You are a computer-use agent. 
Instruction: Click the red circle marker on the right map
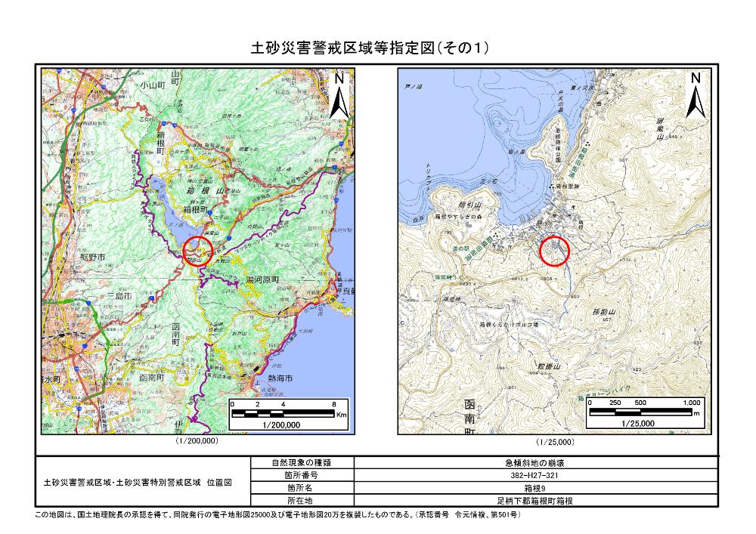[556, 249]
